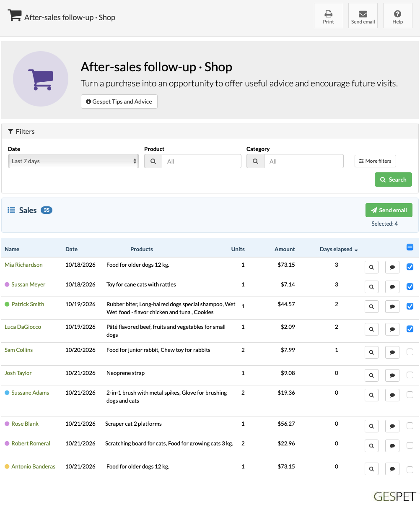Click the Print icon button
This screenshot has height=510, width=420.
(329, 16)
